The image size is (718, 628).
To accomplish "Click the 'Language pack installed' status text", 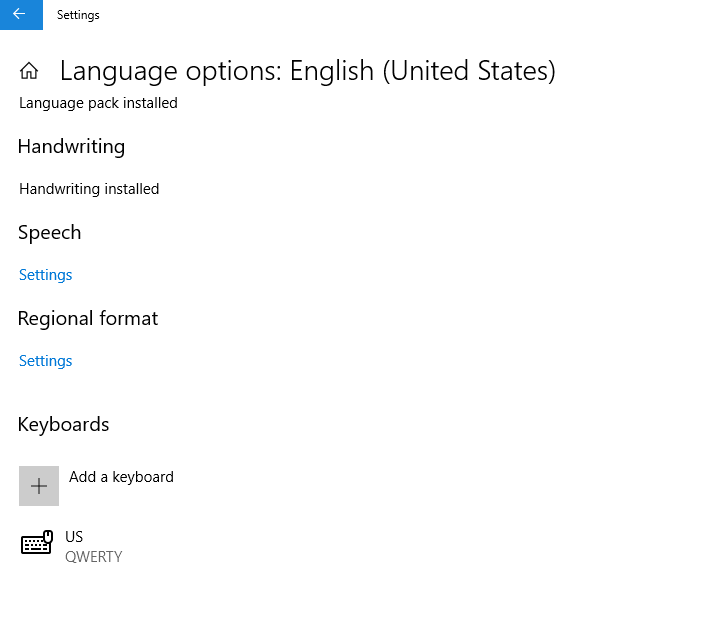I will click(98, 103).
